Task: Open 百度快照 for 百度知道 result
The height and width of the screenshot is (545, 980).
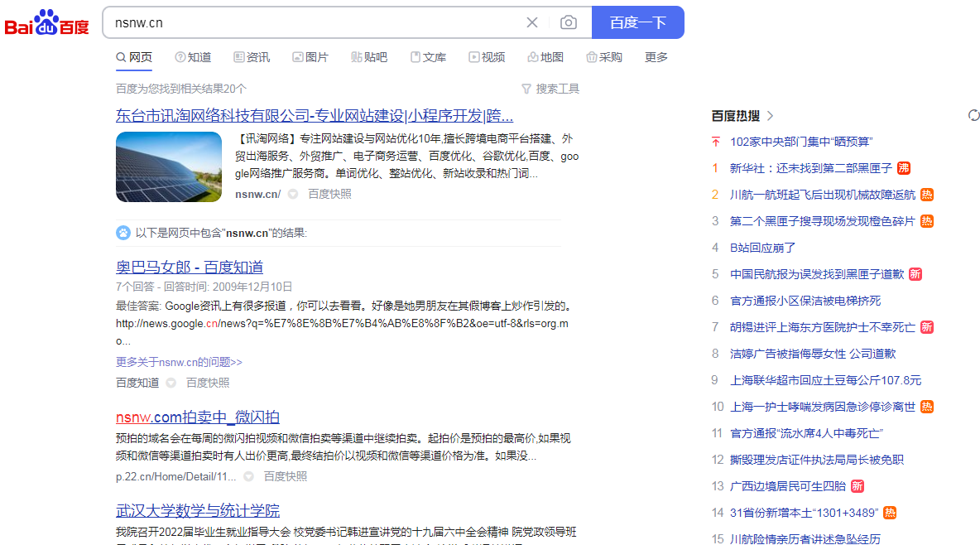Action: point(208,383)
